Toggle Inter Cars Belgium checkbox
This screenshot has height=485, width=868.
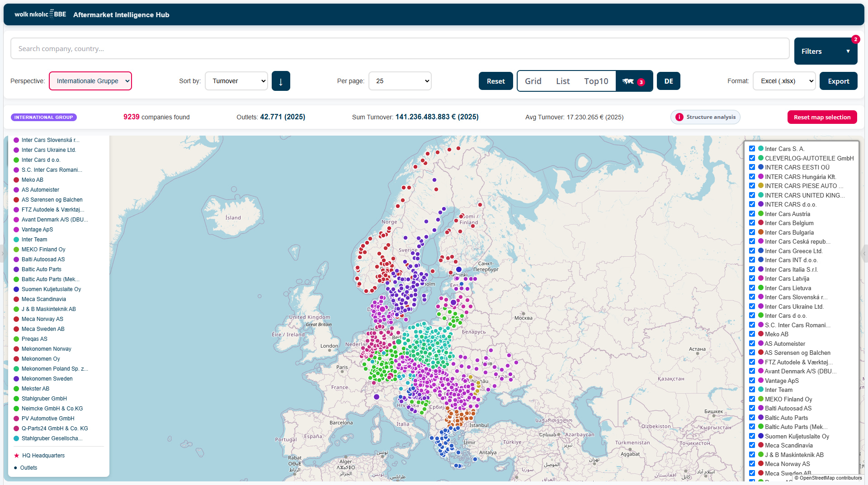[752, 223]
